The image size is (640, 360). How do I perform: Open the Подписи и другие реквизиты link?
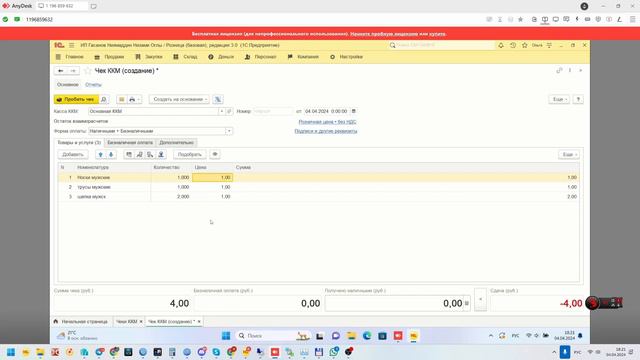326,131
